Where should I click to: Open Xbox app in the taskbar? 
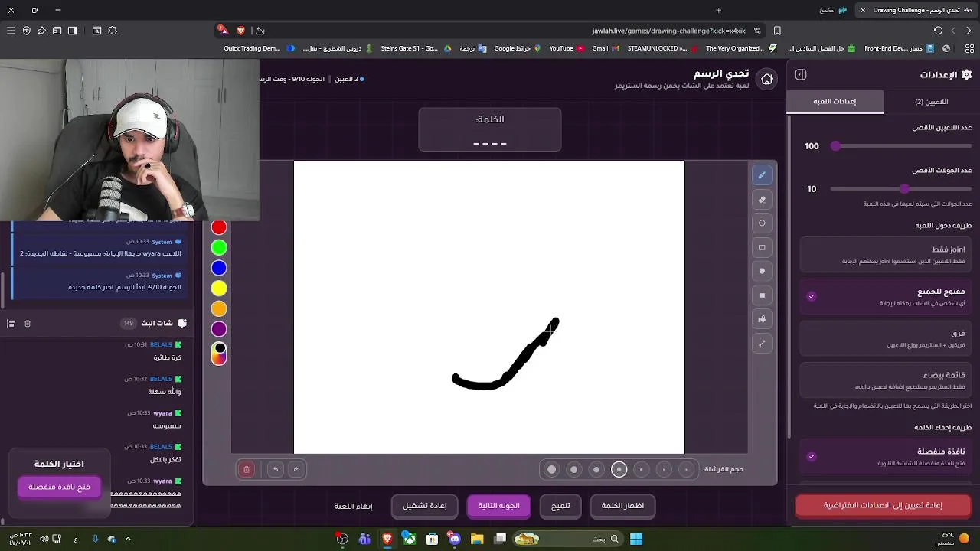pyautogui.click(x=410, y=539)
